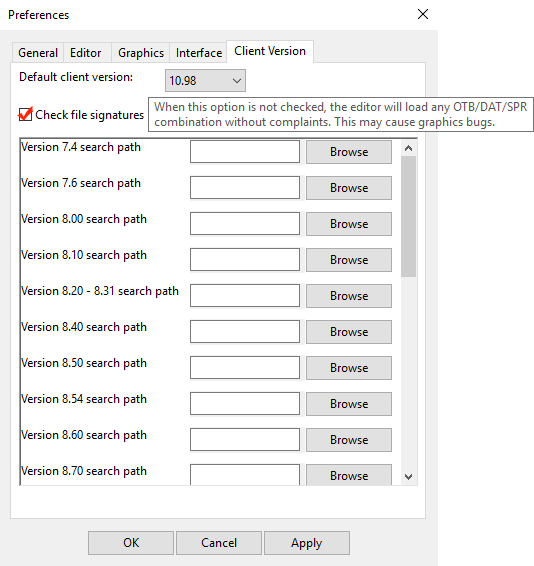
Task: Select the Graphics tab
Action: (x=141, y=53)
